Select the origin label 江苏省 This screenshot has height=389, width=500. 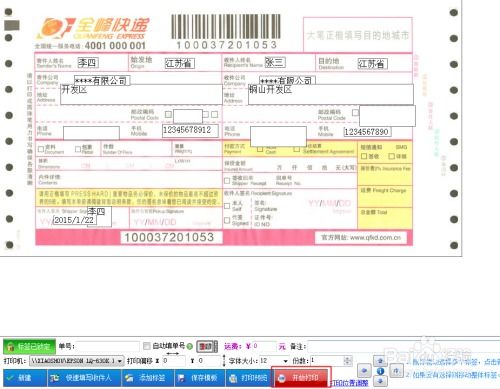pos(179,63)
